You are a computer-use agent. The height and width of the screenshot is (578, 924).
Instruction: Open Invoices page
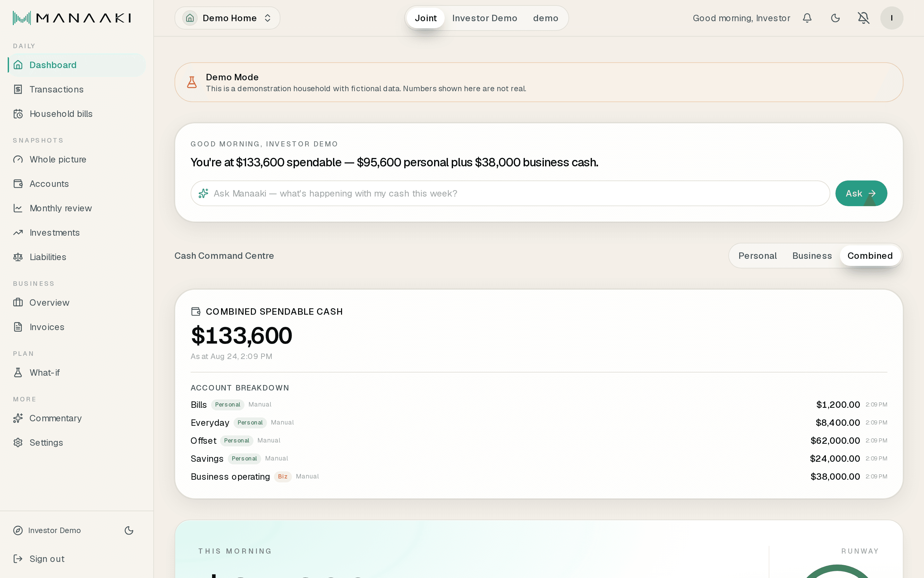coord(76,327)
